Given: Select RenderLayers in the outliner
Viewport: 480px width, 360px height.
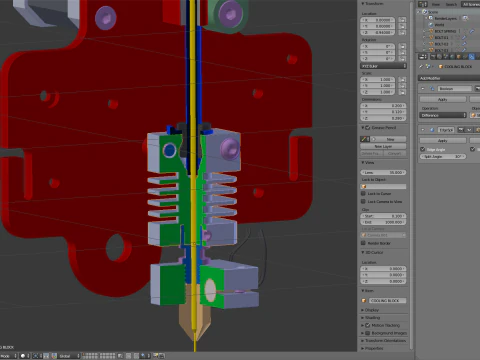Looking at the screenshot, I should pyautogui.click(x=445, y=18).
